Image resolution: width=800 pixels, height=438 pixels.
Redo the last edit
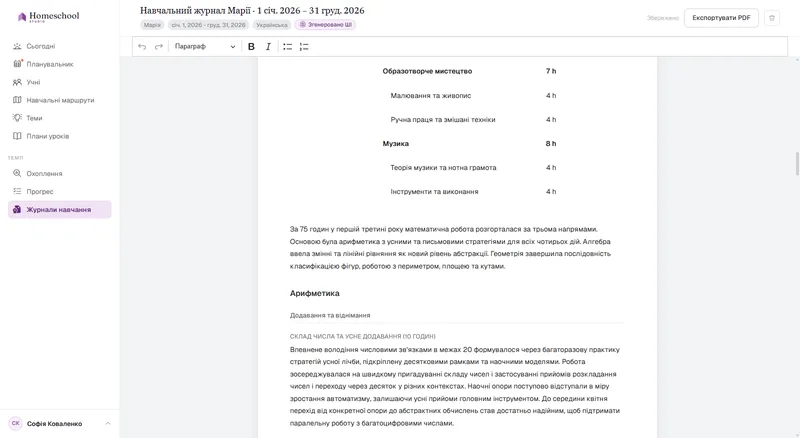[159, 46]
